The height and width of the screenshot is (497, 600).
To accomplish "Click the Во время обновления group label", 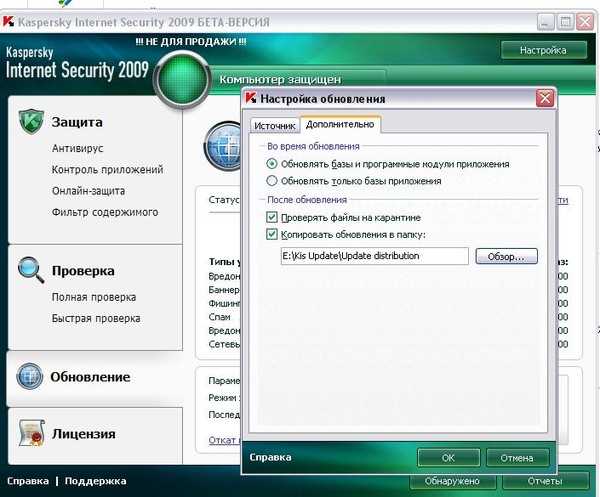I will click(313, 146).
